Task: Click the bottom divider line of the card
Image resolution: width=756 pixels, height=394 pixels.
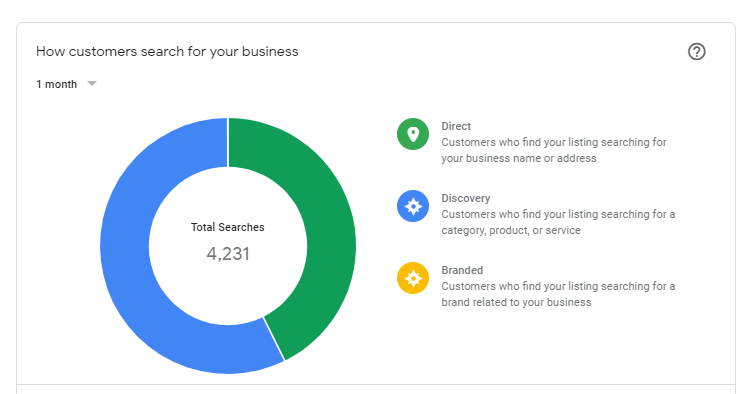Action: click(x=376, y=385)
